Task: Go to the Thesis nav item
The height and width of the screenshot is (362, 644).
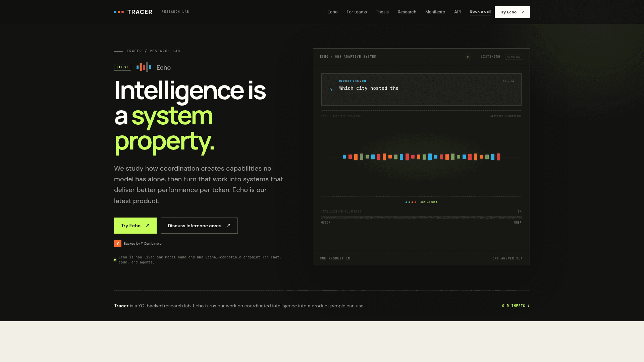Action: tap(382, 12)
